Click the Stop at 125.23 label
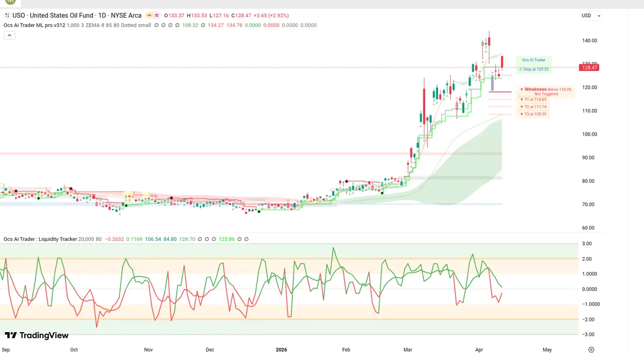The height and width of the screenshot is (353, 644). click(x=536, y=69)
